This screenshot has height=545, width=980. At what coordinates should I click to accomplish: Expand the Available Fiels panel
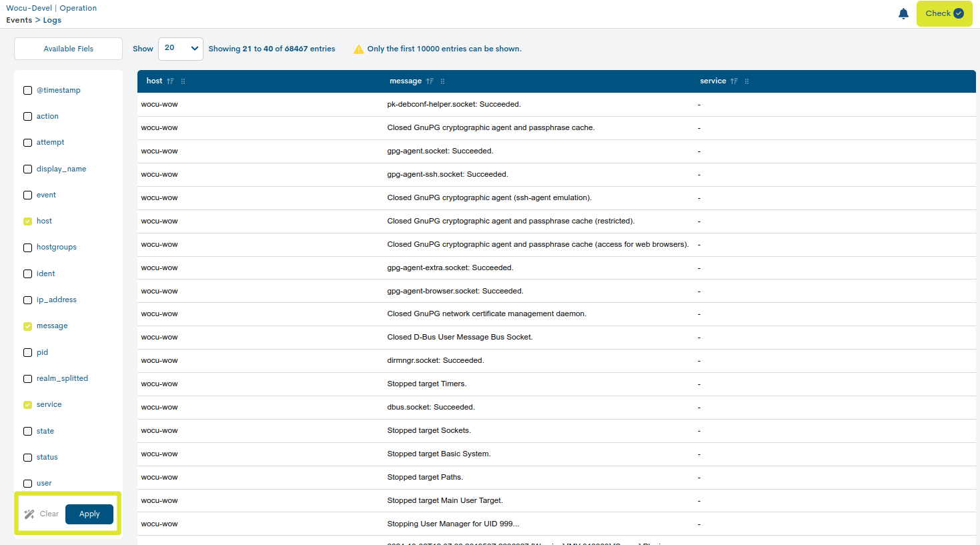67,48
